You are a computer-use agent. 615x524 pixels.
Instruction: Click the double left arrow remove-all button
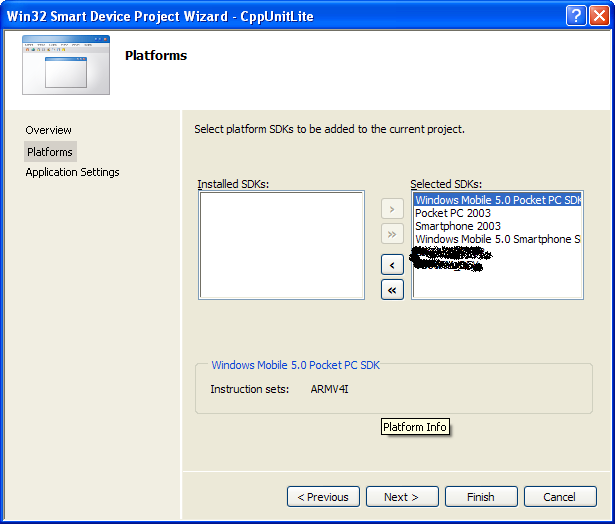pos(392,290)
